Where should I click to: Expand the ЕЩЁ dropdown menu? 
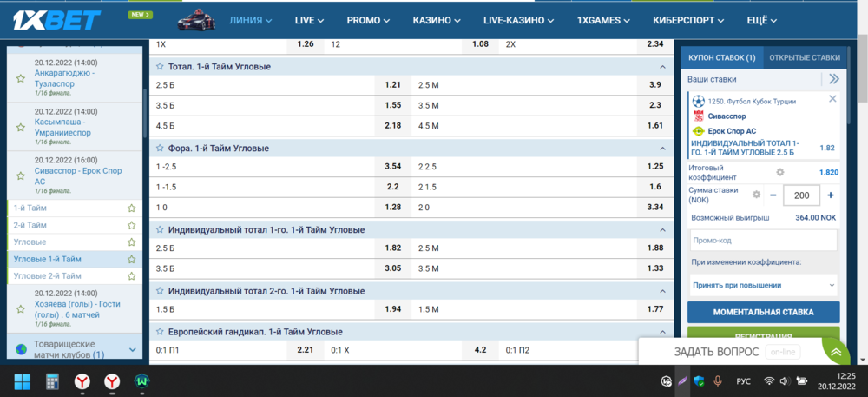[x=762, y=21]
